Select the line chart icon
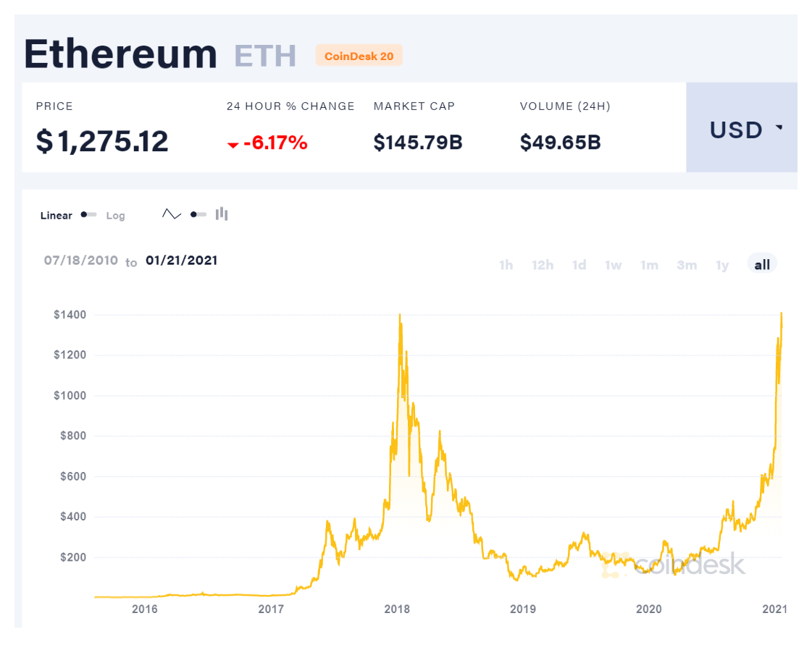The width and height of the screenshot is (812, 671). pyautogui.click(x=172, y=214)
